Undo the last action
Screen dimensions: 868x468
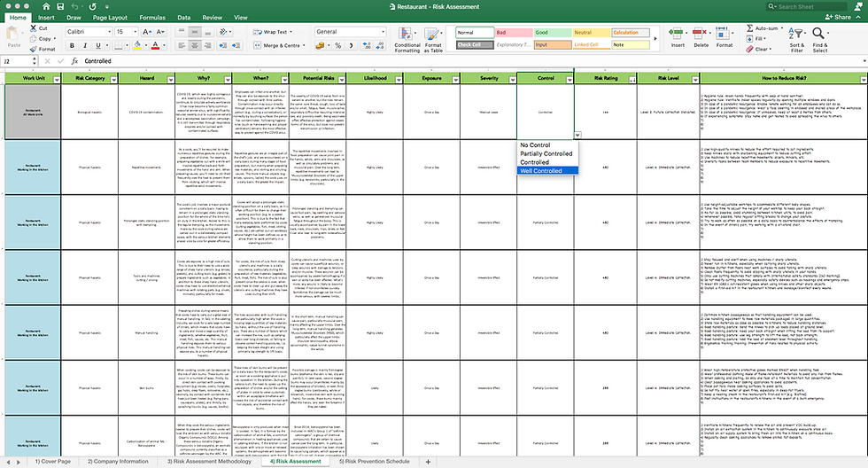tap(74, 6)
